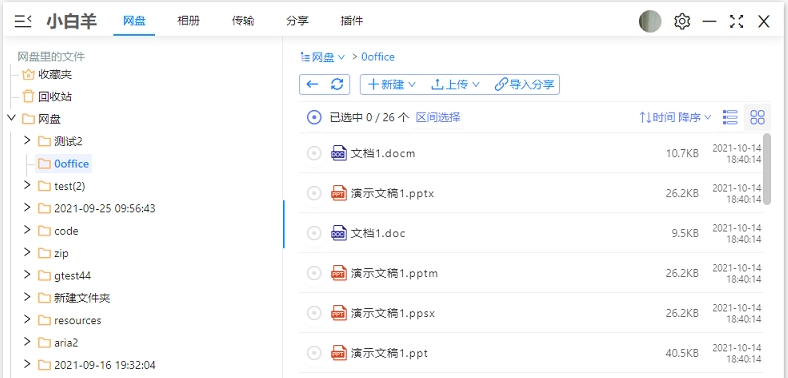The image size is (788, 378).
Task: Click the PPT icon of 演示文稿1.ppsx
Action: (339, 313)
